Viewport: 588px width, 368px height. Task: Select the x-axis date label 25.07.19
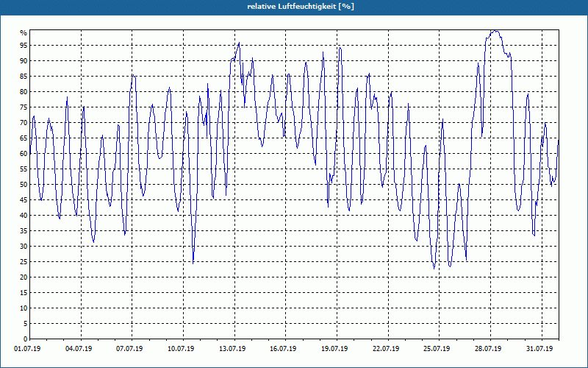[437, 349]
